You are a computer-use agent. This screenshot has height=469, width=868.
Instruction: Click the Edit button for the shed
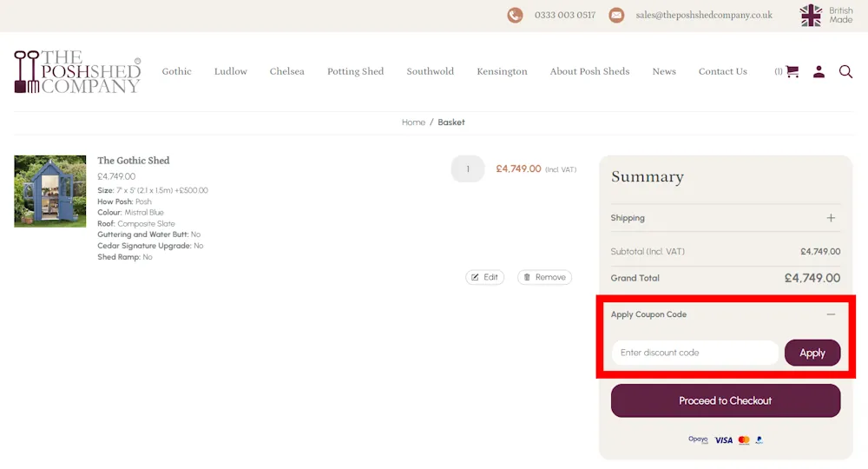pyautogui.click(x=484, y=277)
